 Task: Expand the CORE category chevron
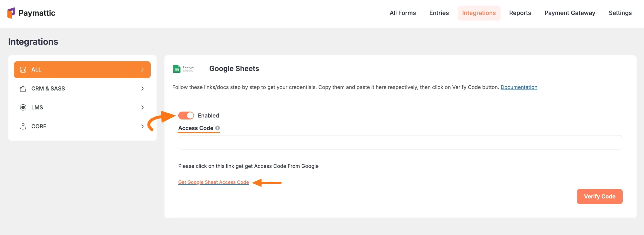(142, 126)
